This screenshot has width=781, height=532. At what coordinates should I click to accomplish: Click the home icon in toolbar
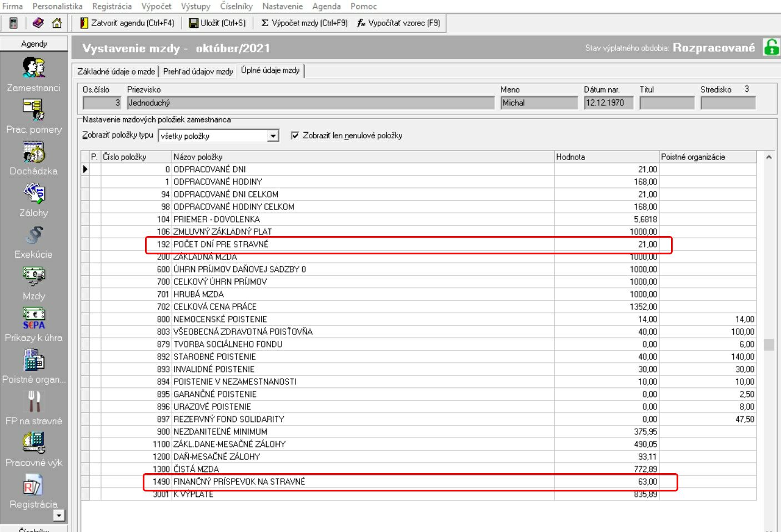click(x=57, y=23)
